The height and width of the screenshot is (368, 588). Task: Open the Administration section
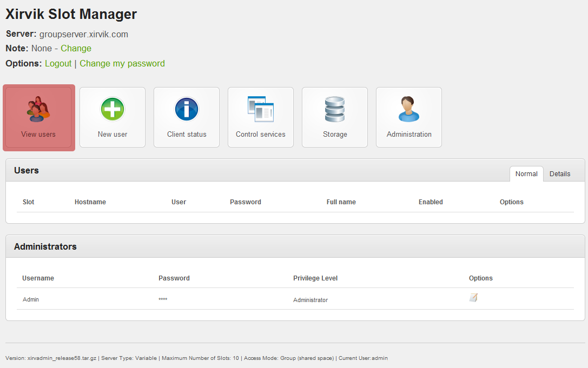pyautogui.click(x=409, y=117)
